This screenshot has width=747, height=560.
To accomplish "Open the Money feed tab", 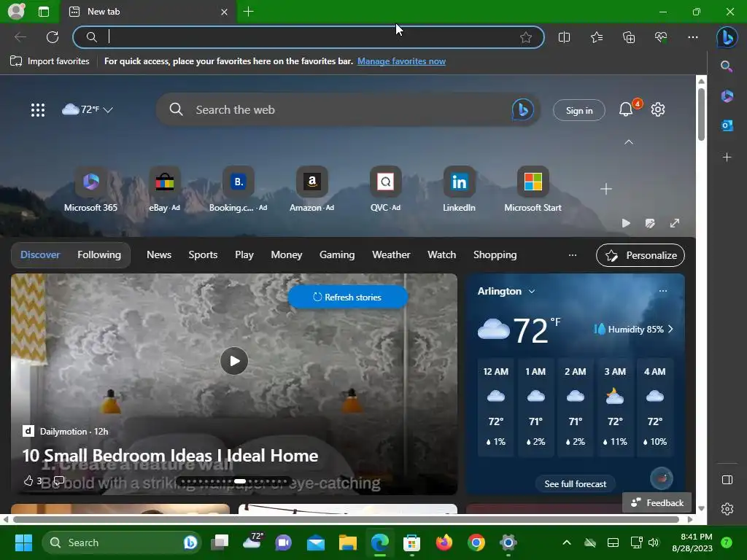I will tap(286, 254).
